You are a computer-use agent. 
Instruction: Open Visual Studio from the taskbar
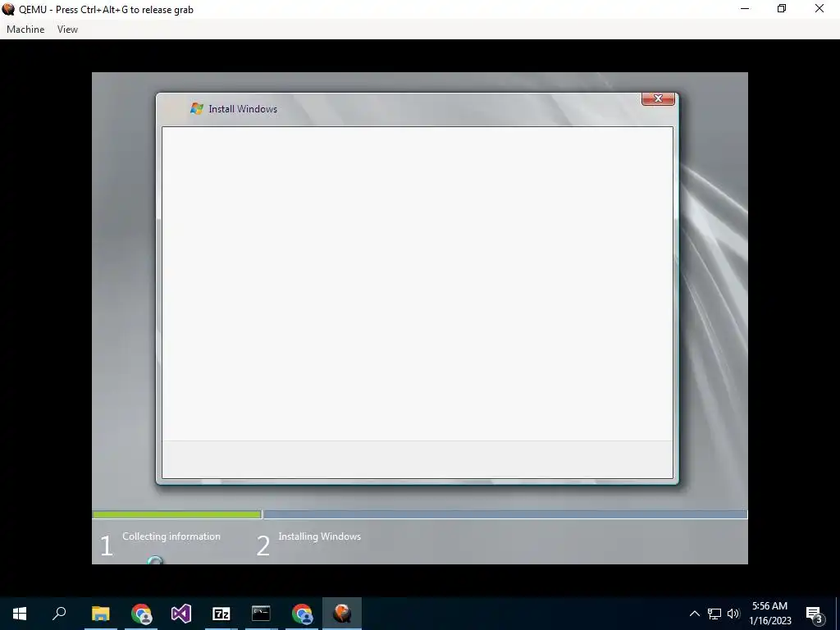pos(181,614)
